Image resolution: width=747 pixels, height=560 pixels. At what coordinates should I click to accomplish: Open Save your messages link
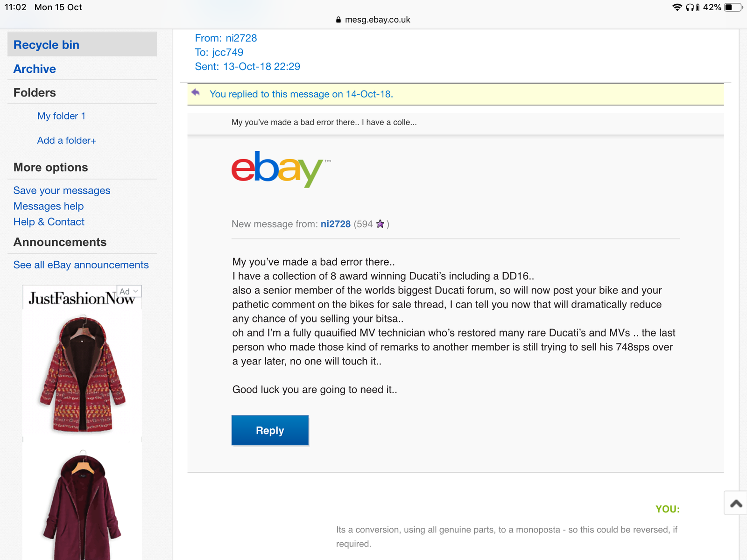point(62,190)
